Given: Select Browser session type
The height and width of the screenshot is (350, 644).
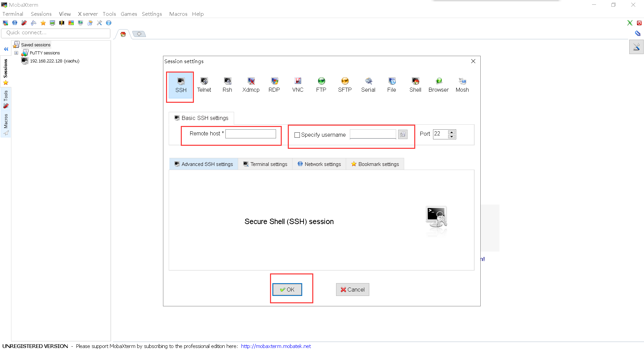Looking at the screenshot, I should click(x=439, y=85).
